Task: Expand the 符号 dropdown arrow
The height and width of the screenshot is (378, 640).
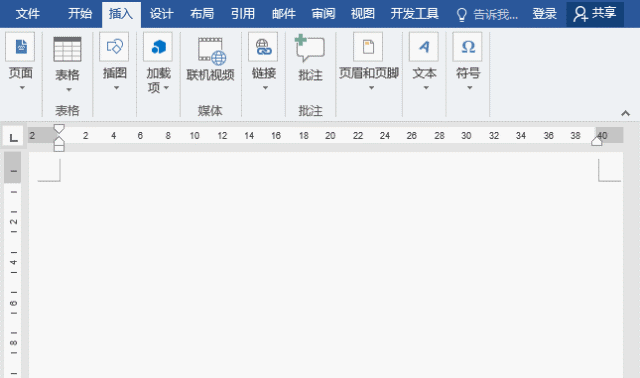Action: coord(470,88)
